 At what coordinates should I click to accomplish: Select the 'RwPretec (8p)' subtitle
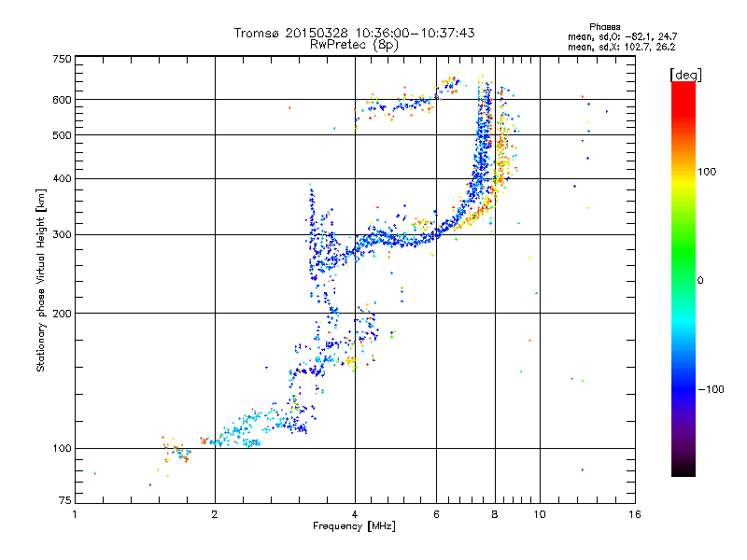(354, 45)
